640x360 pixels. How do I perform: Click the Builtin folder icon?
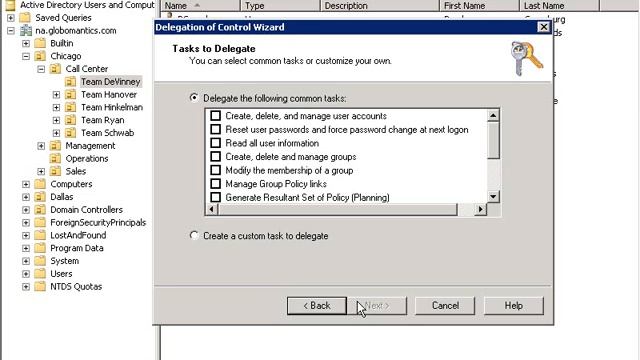[40, 43]
